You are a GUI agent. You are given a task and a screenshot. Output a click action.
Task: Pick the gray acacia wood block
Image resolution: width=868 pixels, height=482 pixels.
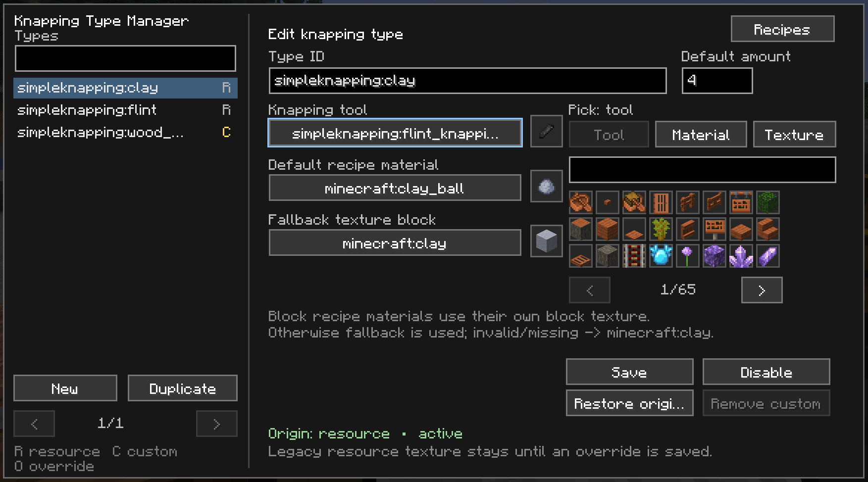click(x=608, y=256)
